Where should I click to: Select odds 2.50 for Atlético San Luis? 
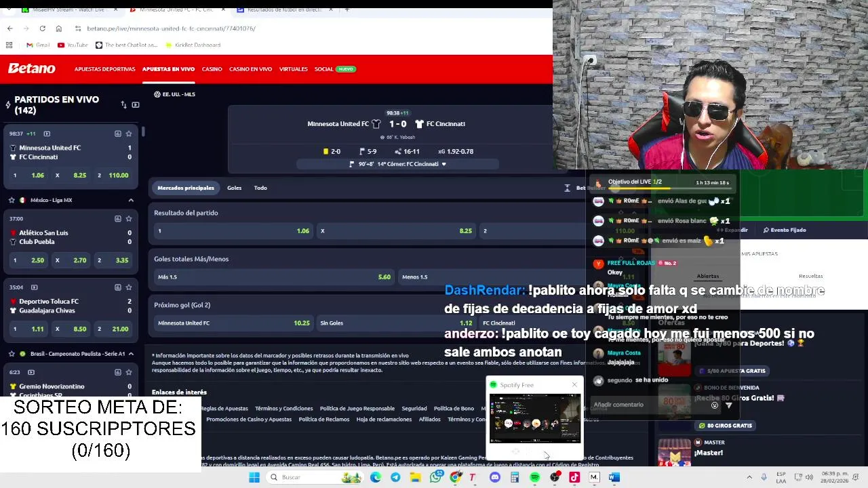point(29,260)
